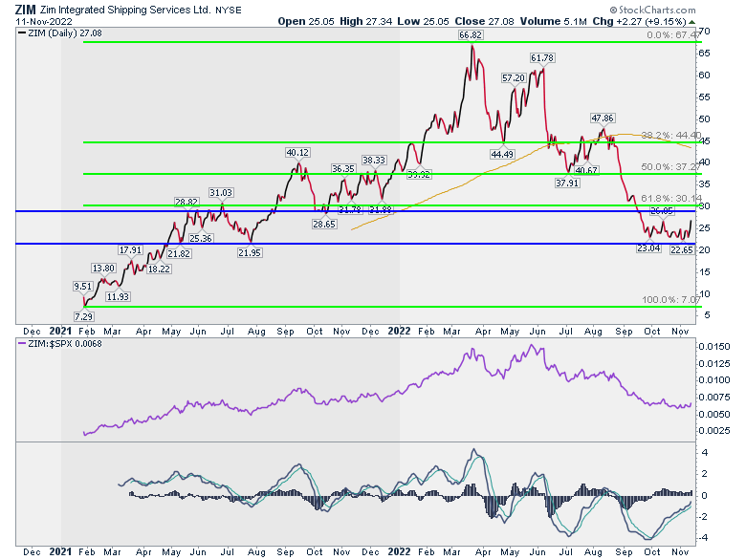746x560 pixels.
Task: Click the NYSE exchange label
Action: point(229,10)
